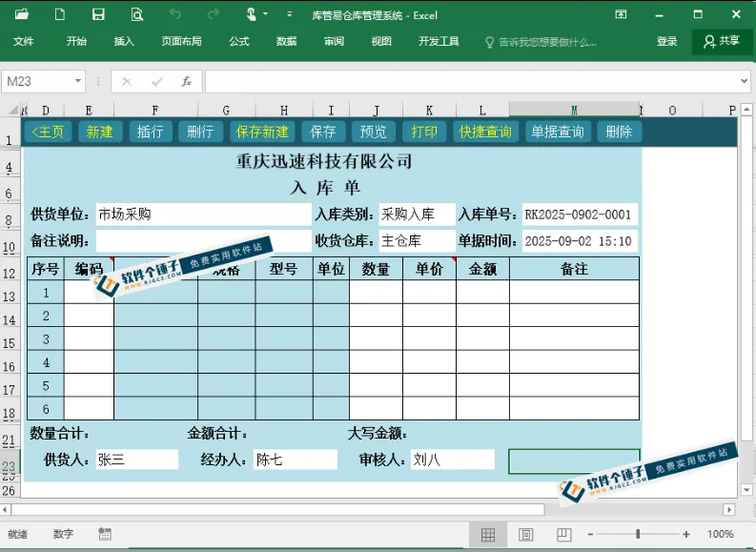Open Print Preview icon in quick access toolbar
756x552 pixels.
pos(137,15)
